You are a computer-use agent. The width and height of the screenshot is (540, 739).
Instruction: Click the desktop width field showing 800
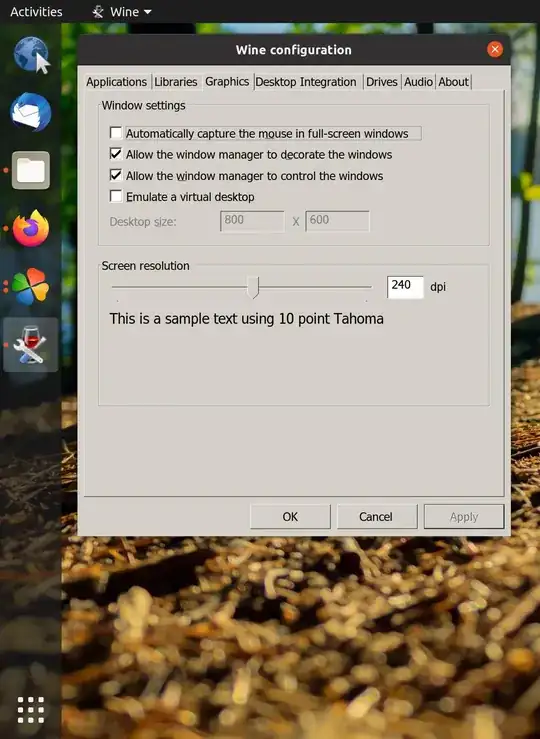point(252,221)
